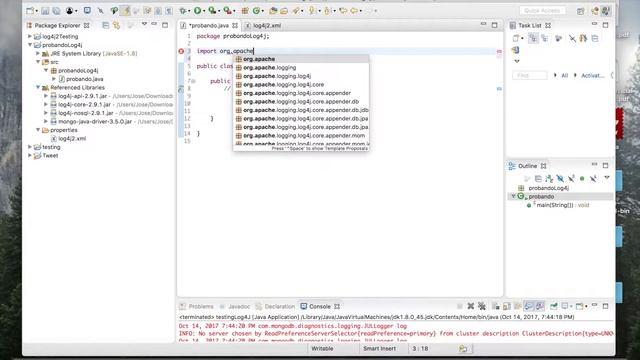Expand the JRE System Library node
Image resolution: width=640 pixels, height=360 pixels.
(x=38, y=53)
